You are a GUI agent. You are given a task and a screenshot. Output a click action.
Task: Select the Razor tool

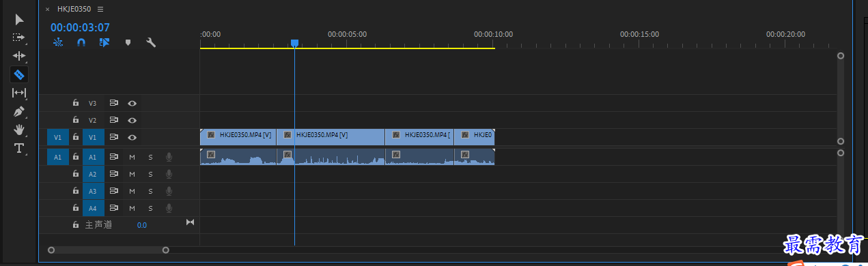tap(19, 74)
